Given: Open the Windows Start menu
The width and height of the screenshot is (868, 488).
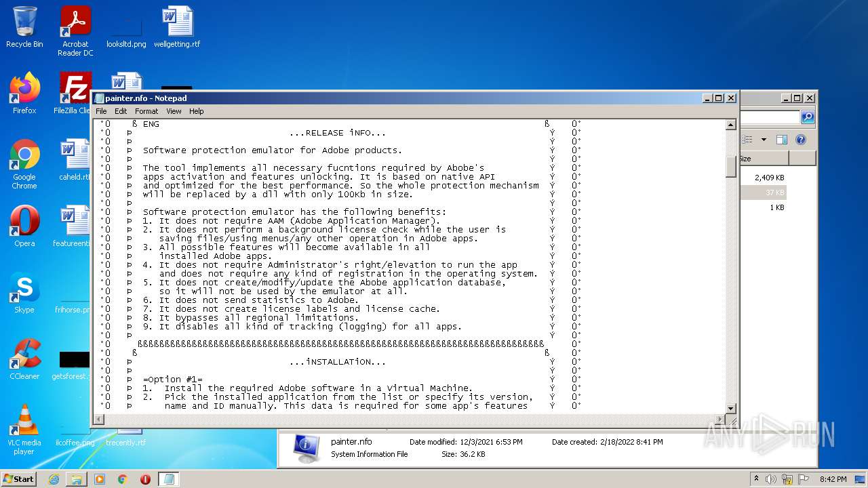Looking at the screenshot, I should tap(19, 479).
